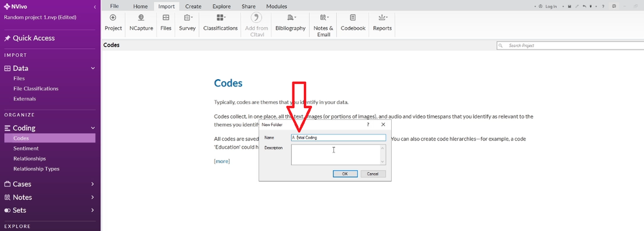Click the feedback speech bubble icon
The image size is (644, 231).
tap(614, 6)
